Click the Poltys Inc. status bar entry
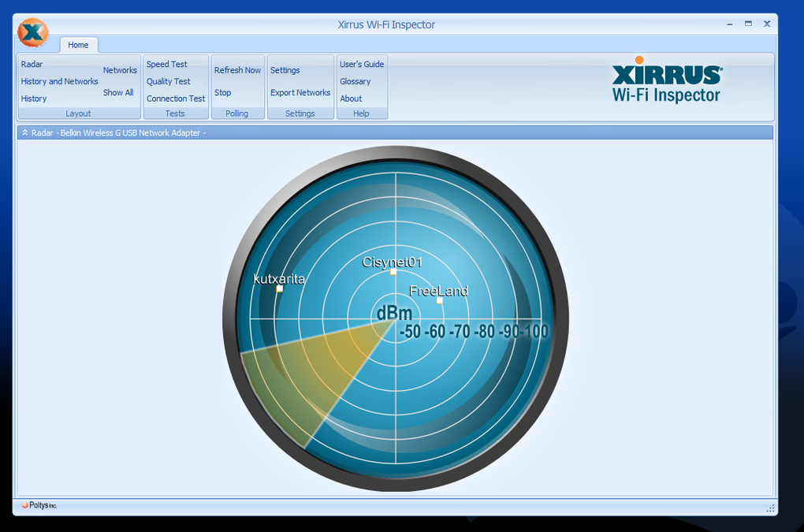This screenshot has width=804, height=532. click(x=39, y=505)
